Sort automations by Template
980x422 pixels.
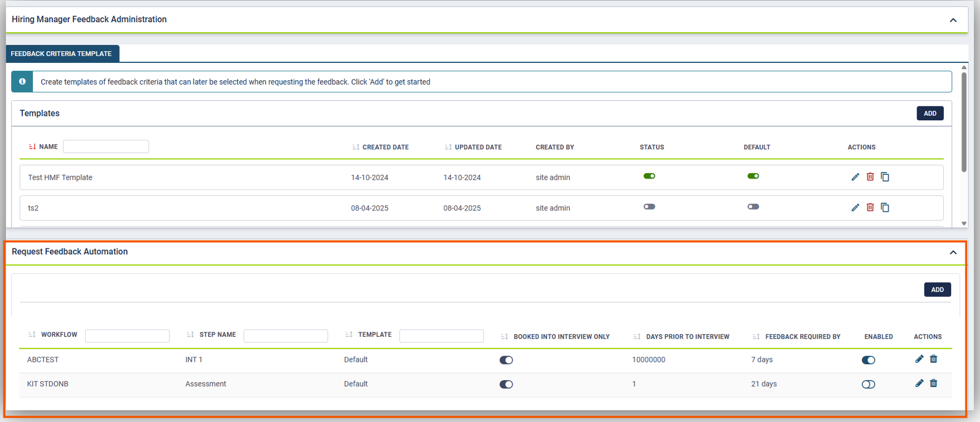pyautogui.click(x=349, y=335)
